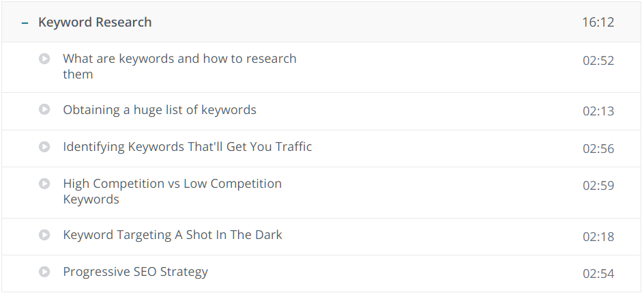Play 'Identifying Keywords That'll Get You Traffic'
Viewport: 644px width, 295px height.
[44, 147]
